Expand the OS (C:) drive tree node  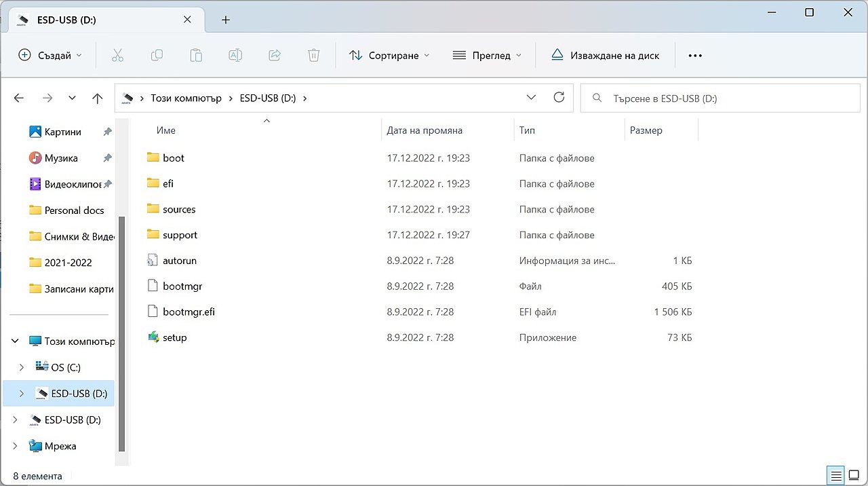click(22, 367)
